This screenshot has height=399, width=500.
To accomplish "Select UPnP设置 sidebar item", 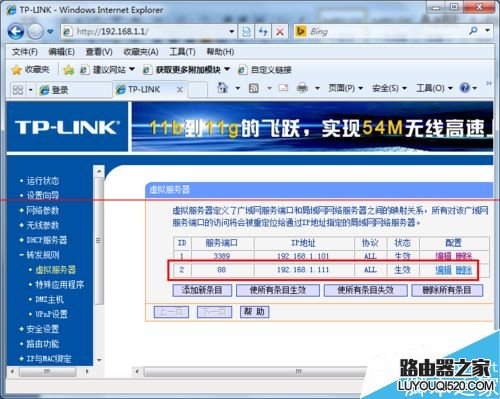I will [x=51, y=314].
